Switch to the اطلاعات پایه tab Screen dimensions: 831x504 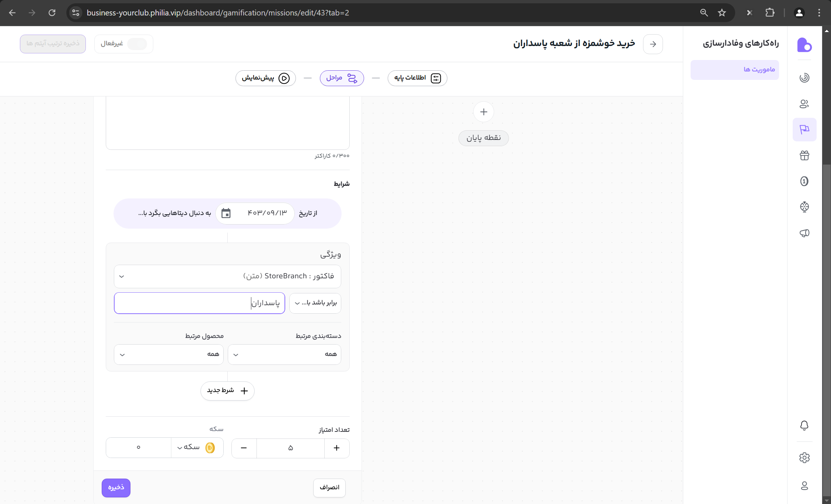coord(417,78)
